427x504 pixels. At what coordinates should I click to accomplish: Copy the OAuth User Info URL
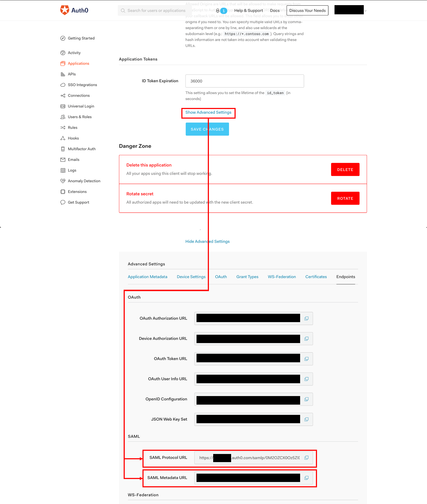point(307,379)
